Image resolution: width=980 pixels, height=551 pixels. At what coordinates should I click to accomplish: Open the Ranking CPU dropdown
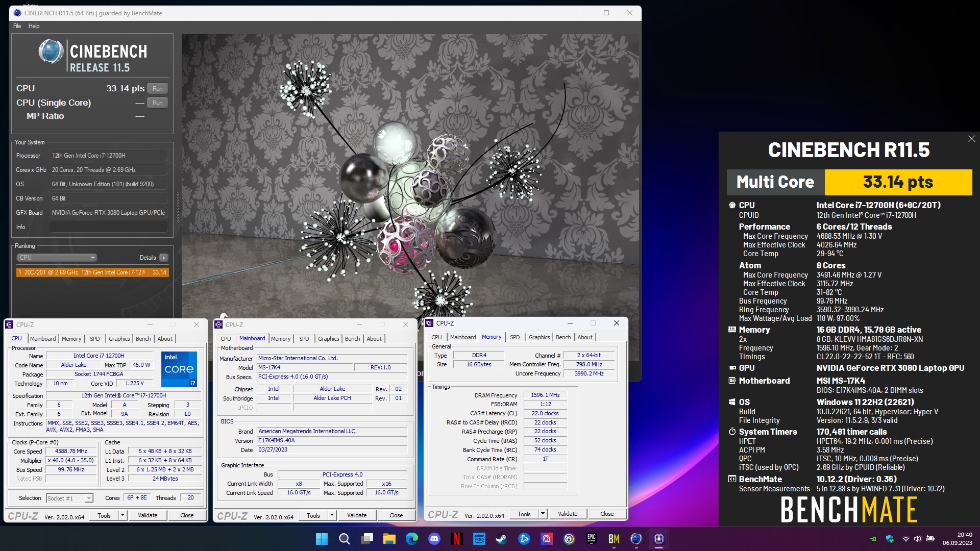57,258
